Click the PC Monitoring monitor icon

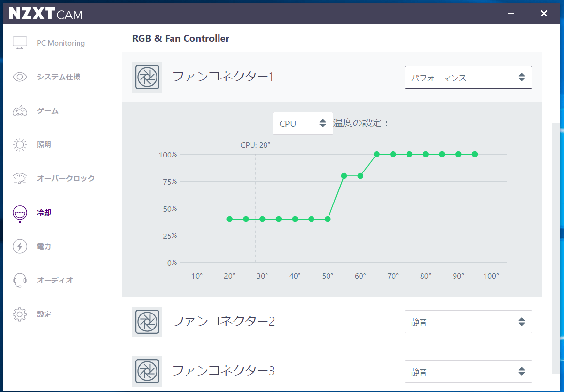20,43
